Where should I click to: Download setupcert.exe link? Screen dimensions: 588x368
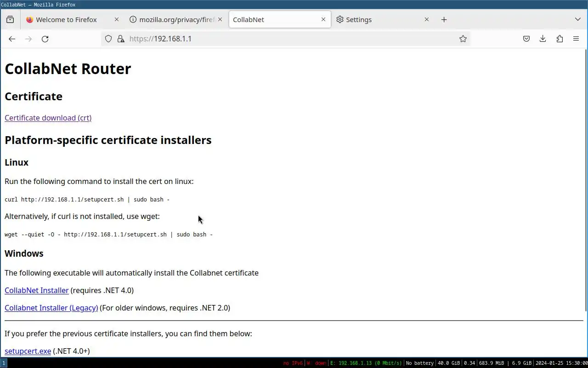pos(28,351)
